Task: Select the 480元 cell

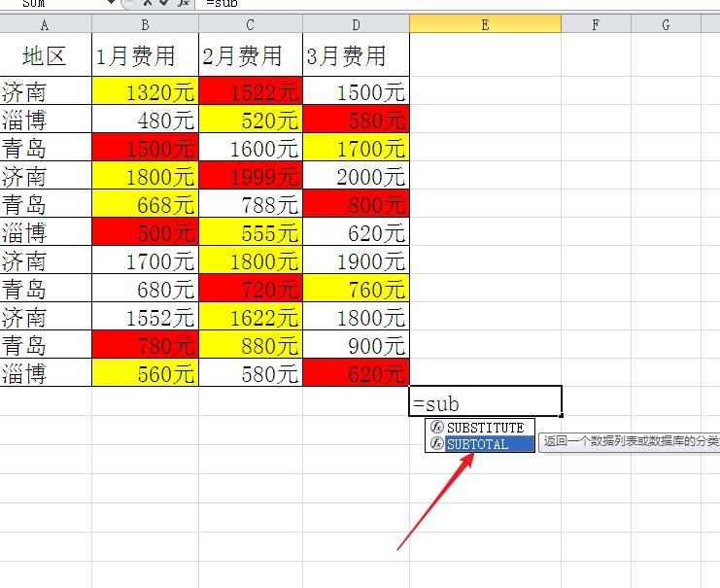Action: click(x=145, y=119)
